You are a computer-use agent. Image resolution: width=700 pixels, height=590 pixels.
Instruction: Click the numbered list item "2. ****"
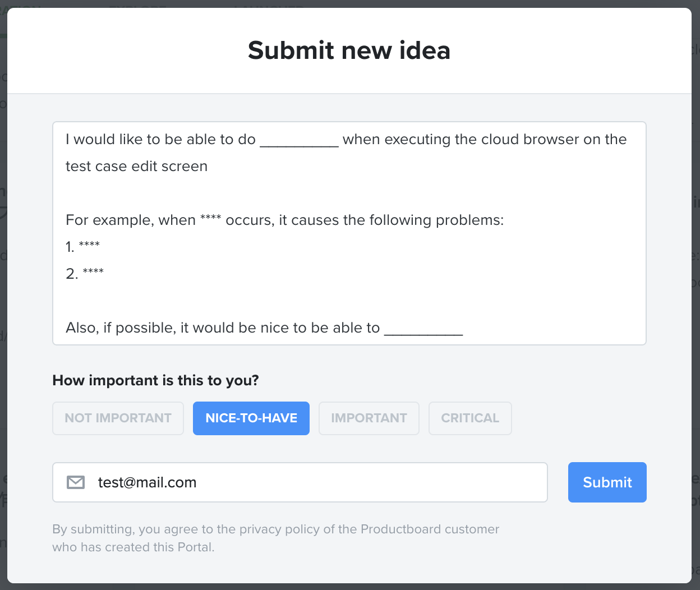[84, 273]
